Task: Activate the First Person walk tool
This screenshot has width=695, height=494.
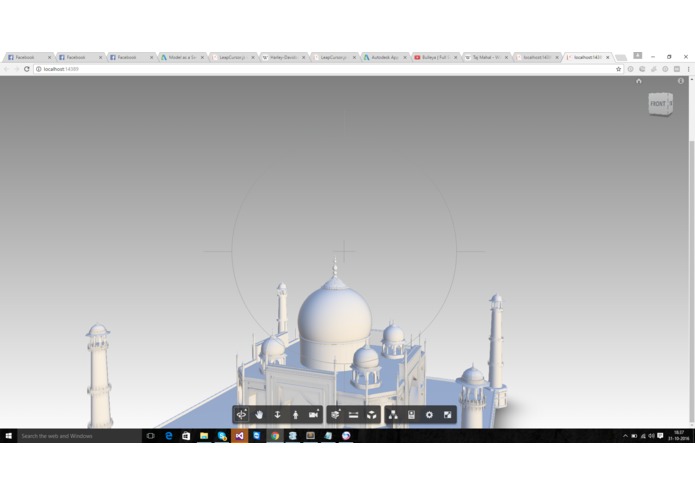Action: click(296, 415)
